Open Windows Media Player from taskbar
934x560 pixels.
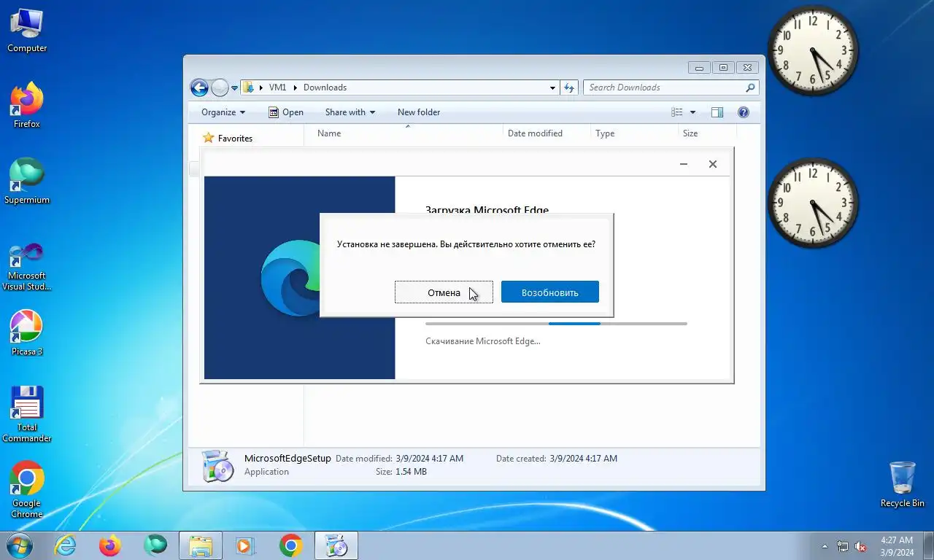click(245, 545)
